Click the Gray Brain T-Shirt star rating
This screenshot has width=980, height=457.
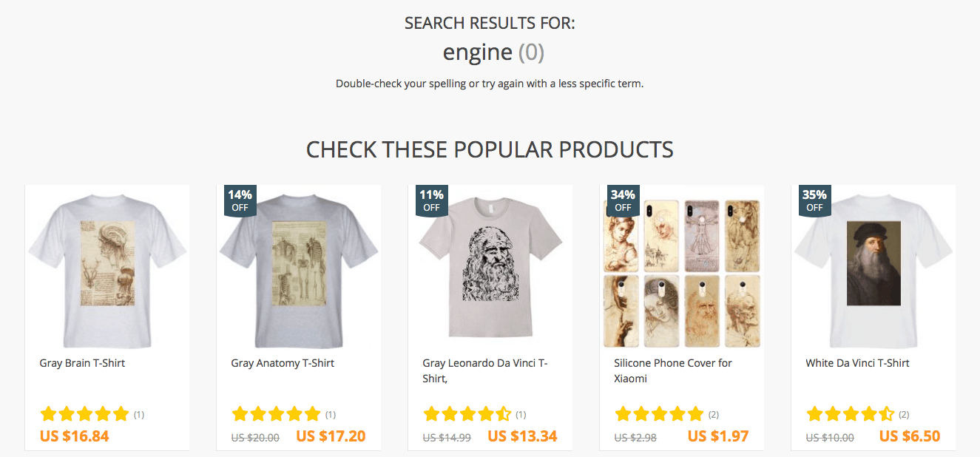point(84,414)
